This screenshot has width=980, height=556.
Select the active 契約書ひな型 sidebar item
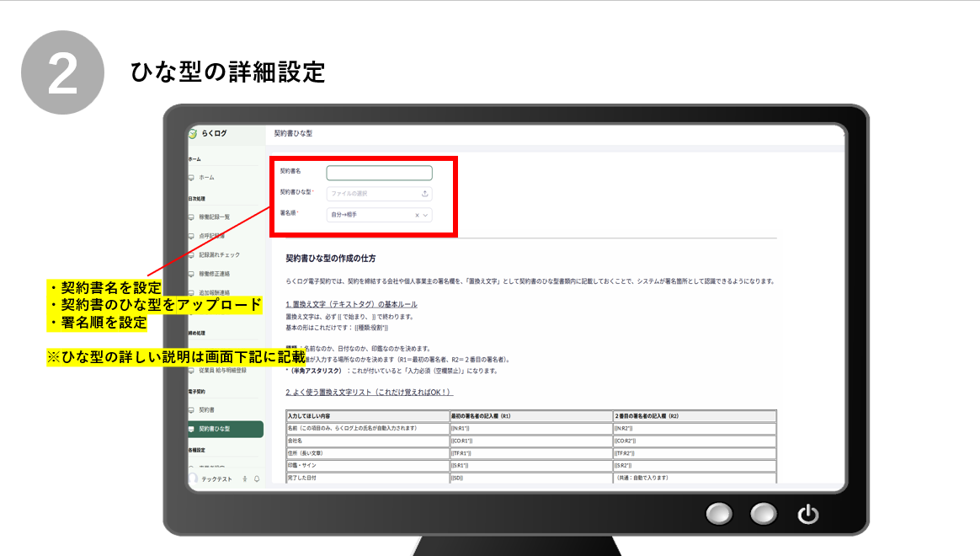point(225,429)
